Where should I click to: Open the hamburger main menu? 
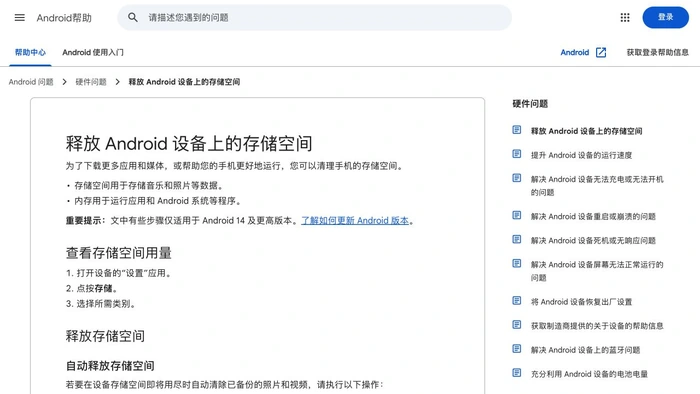pyautogui.click(x=20, y=17)
